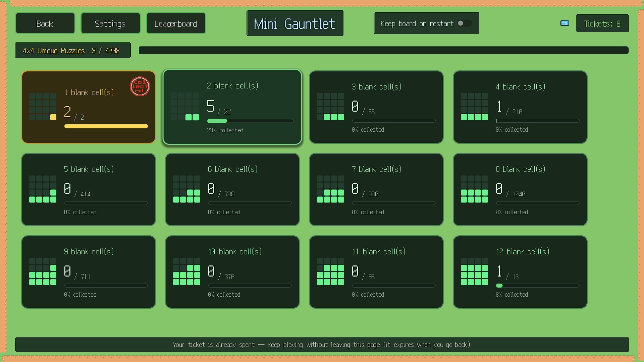
Task: Select the '9 blank cell(s)' title
Action: point(89,252)
